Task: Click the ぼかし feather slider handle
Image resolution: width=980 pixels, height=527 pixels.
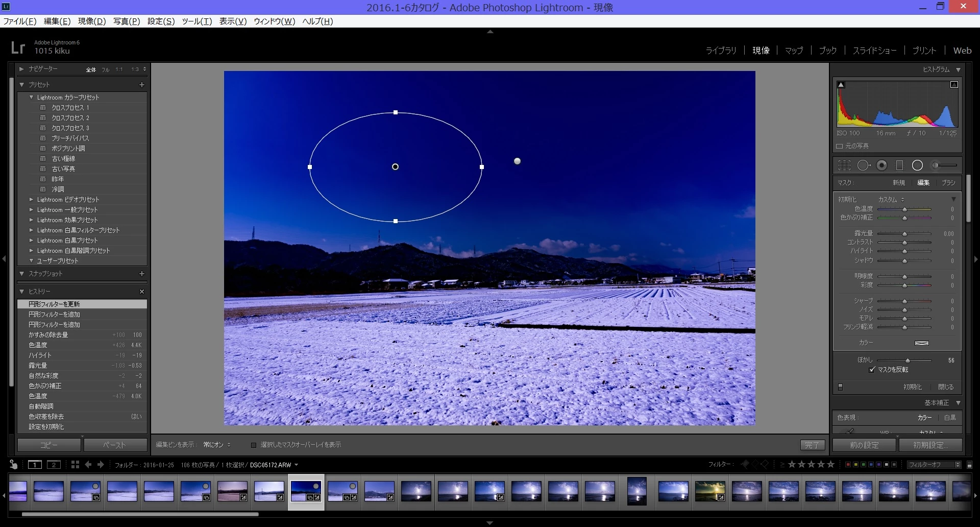Action: (x=908, y=361)
